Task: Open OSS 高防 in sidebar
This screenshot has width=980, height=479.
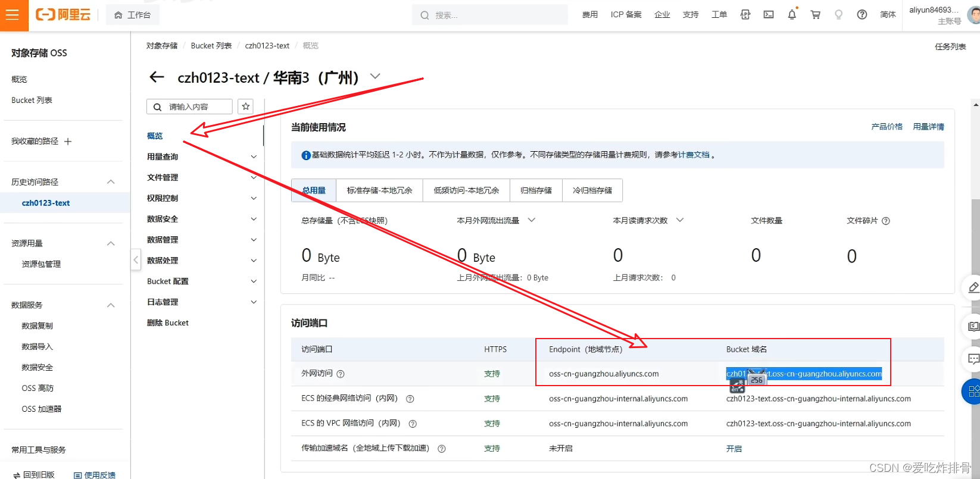Action: coord(38,388)
